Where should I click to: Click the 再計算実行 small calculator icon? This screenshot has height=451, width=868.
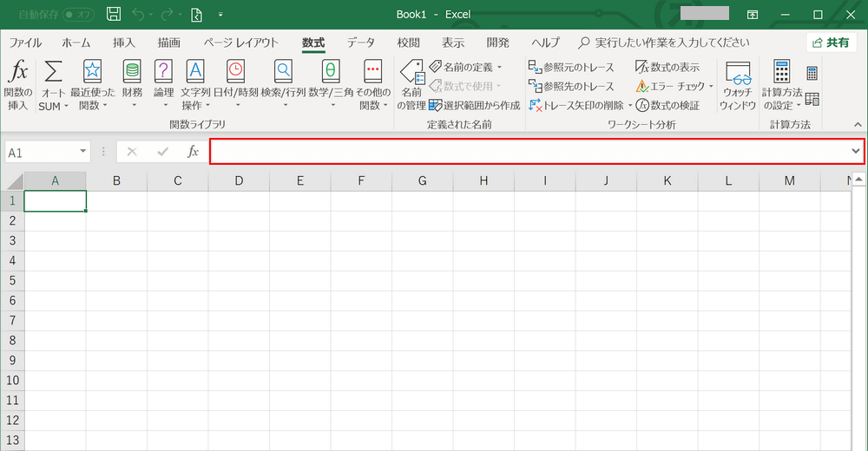coord(812,73)
